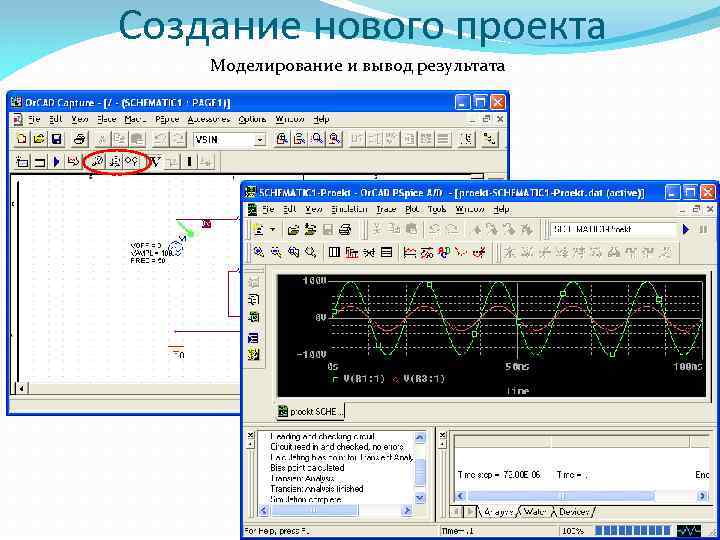
Task: Click V(R1:1) trace legend label
Action: [x=363, y=379]
